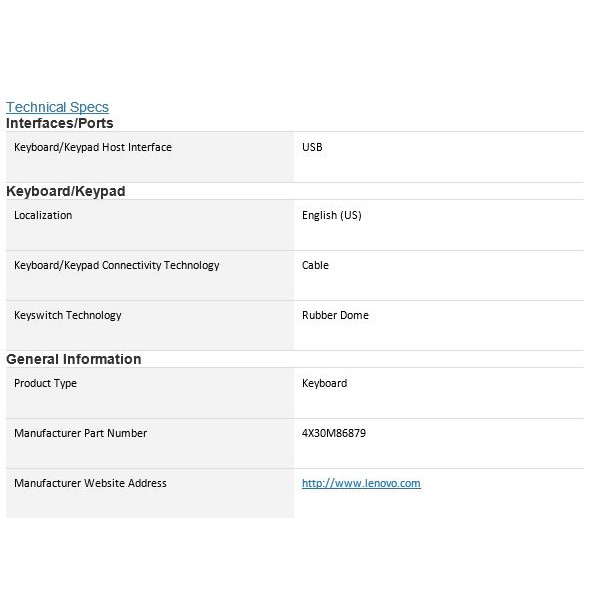Screen dimensions: 612x612
Task: Select the Keyboard/Keypad Host Interface label
Action: pos(93,147)
